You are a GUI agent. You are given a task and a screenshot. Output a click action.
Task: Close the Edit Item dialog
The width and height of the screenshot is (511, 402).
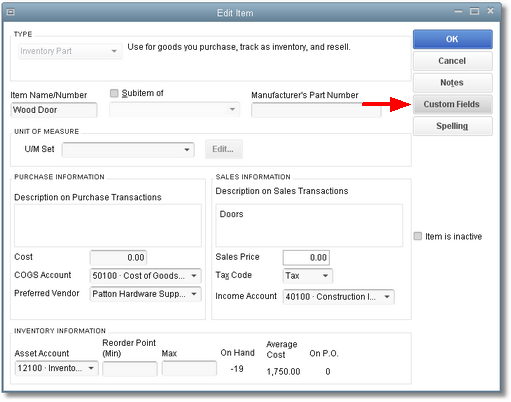490,11
